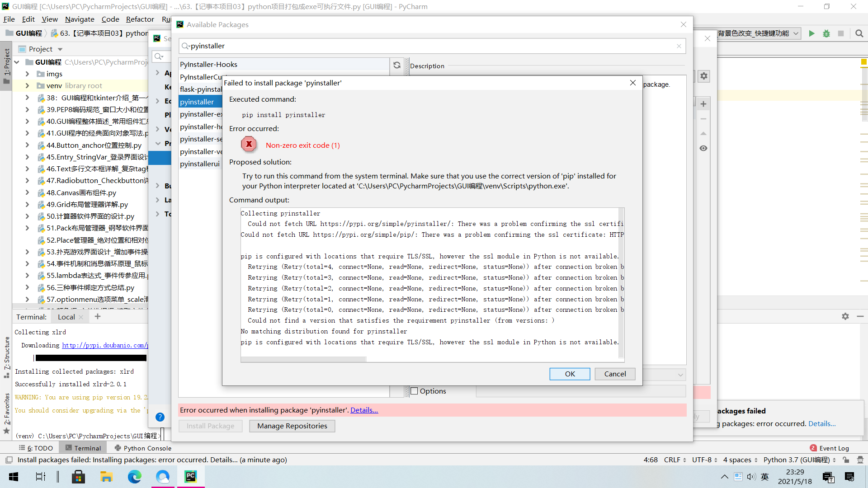
Task: Click the doubanio download link in terminal
Action: point(105,345)
